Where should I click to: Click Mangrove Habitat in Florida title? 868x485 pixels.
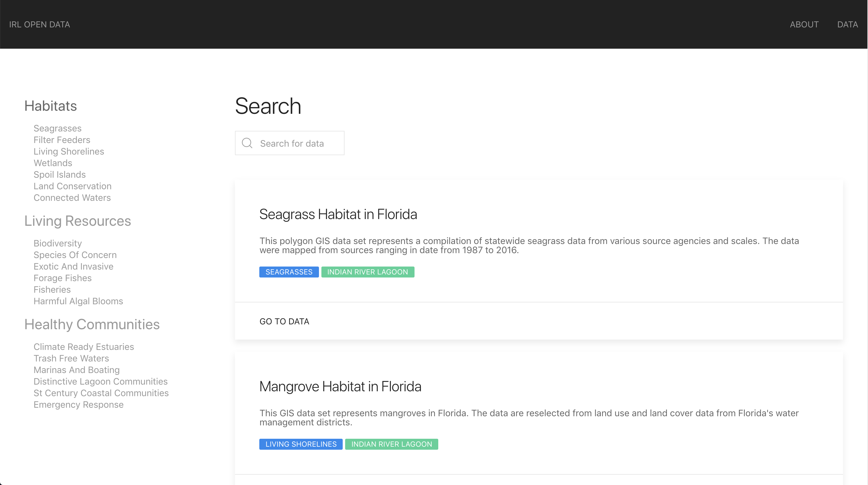(x=340, y=386)
